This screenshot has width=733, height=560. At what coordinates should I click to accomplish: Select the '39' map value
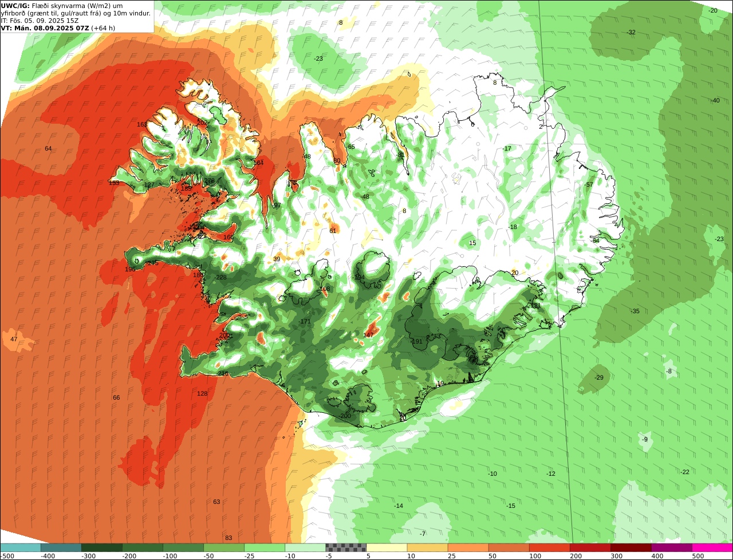[277, 259]
